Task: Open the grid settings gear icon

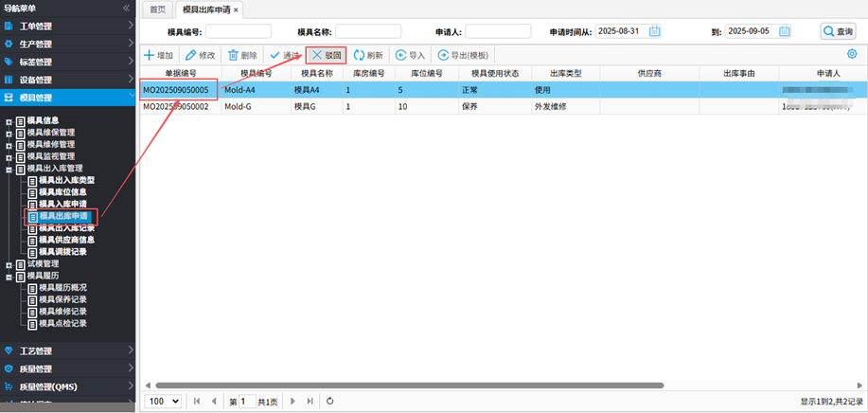Action: (x=852, y=55)
